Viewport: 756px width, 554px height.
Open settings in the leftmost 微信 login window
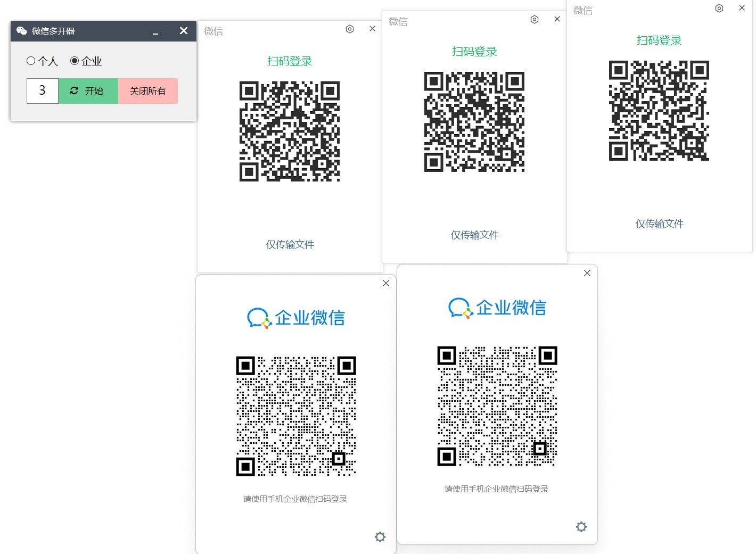tap(350, 29)
